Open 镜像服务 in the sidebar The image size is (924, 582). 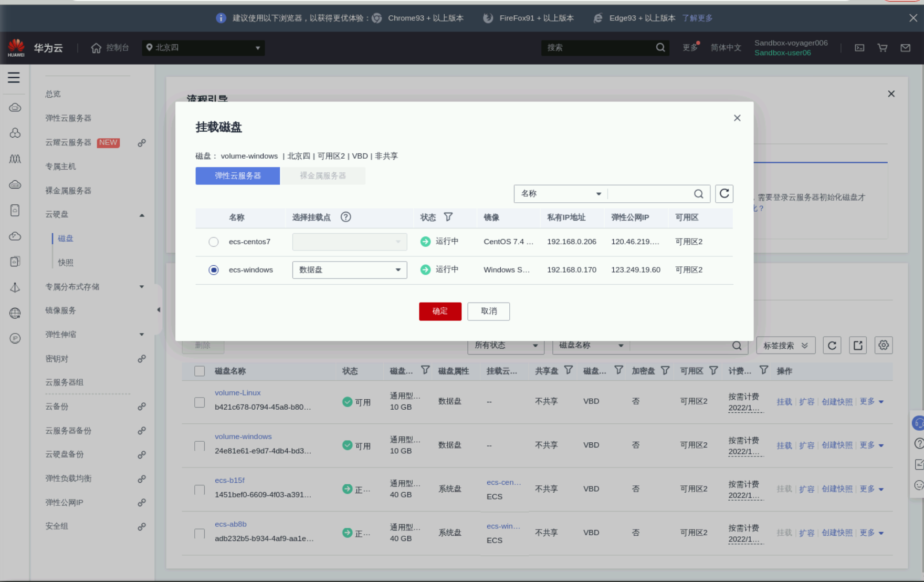click(x=61, y=310)
